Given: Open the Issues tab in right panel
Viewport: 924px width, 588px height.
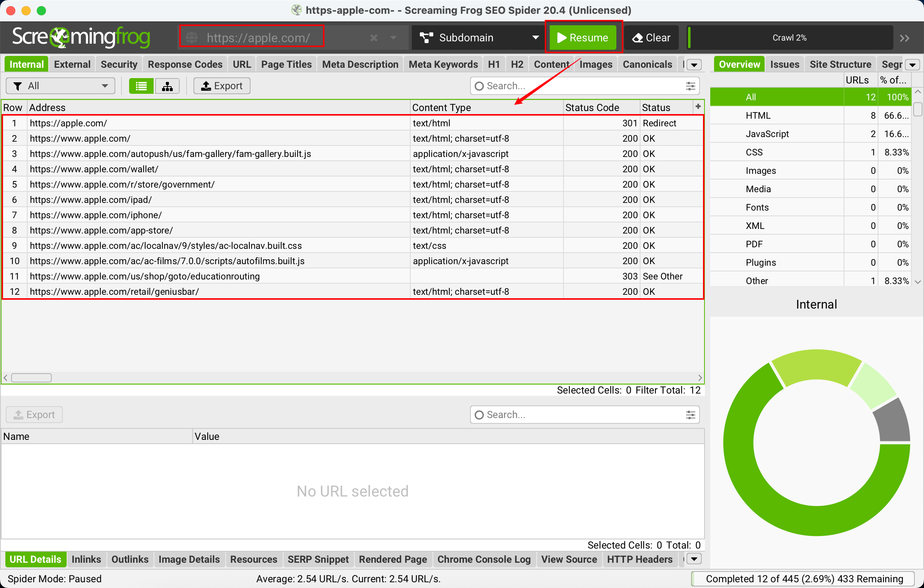Looking at the screenshot, I should coord(784,64).
